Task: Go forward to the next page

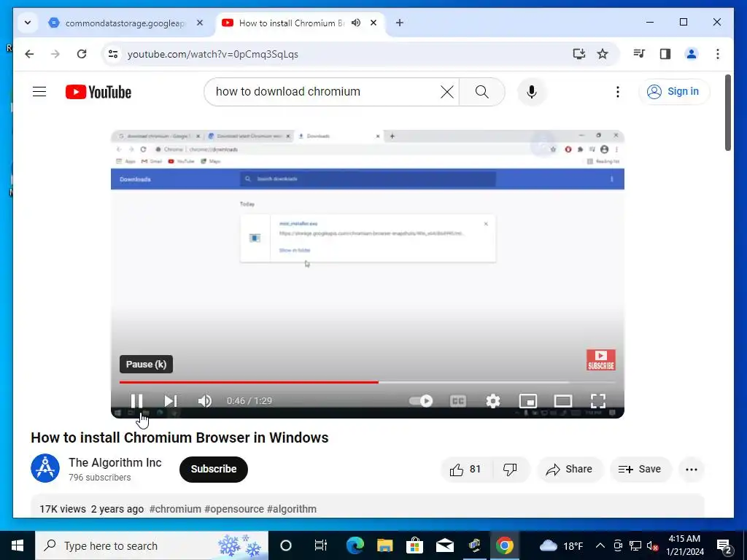Action: (55, 54)
